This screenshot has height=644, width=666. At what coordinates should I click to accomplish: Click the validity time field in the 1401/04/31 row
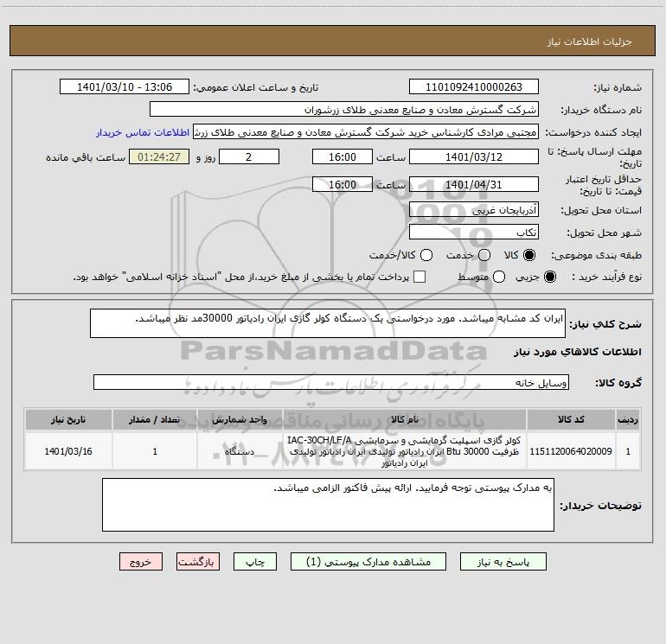343,184
